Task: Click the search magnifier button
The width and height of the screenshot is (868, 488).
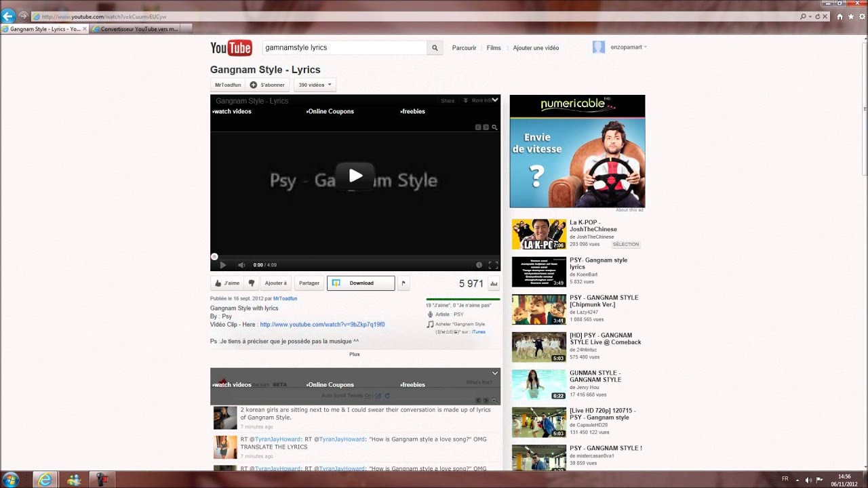Action: pyautogui.click(x=435, y=48)
